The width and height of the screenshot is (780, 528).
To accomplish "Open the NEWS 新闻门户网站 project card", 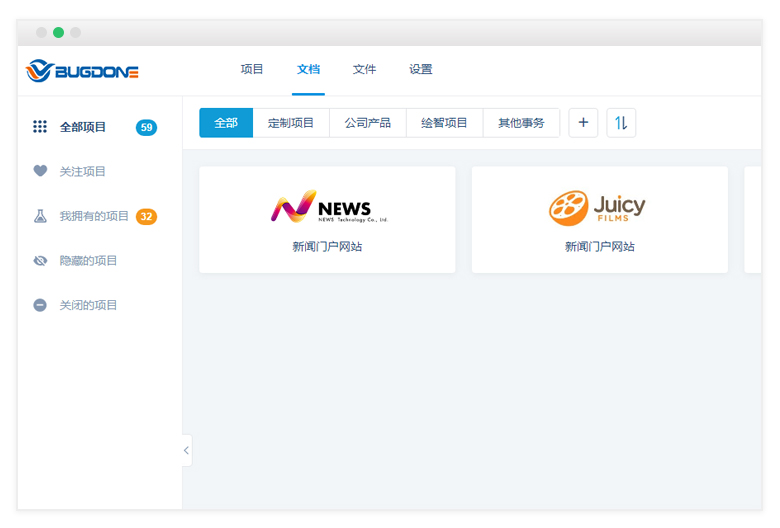I will coord(327,220).
